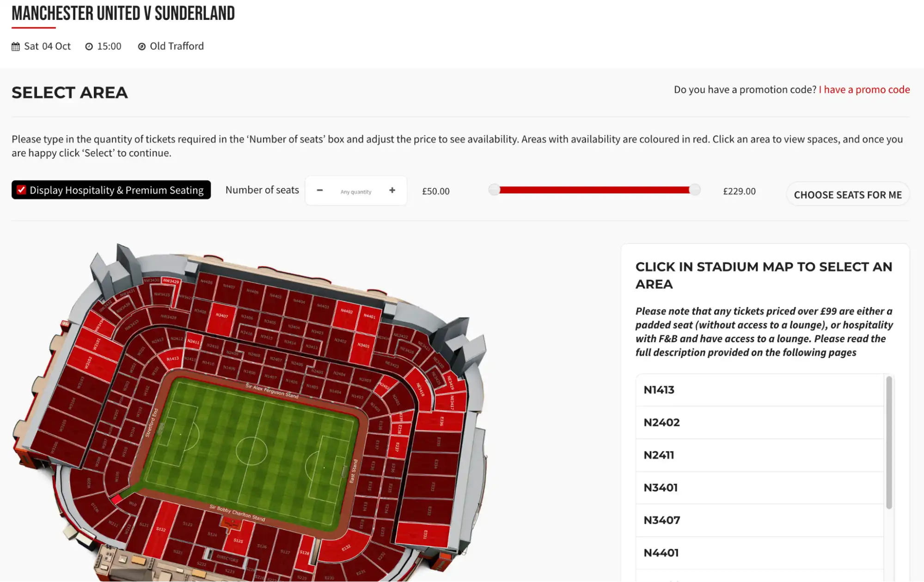Open the 'I have a promo code' link
The width and height of the screenshot is (924, 582).
(864, 90)
